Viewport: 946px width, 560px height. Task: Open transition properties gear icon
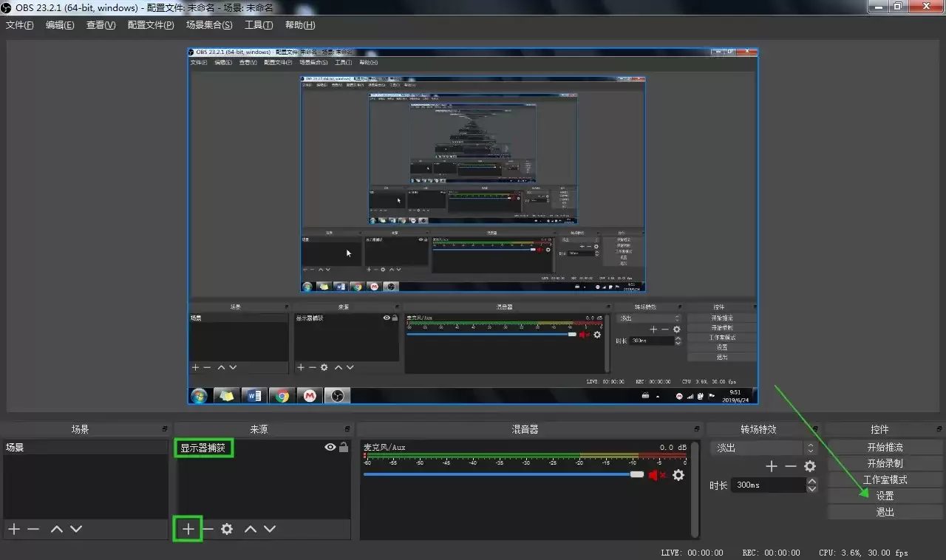pos(810,466)
